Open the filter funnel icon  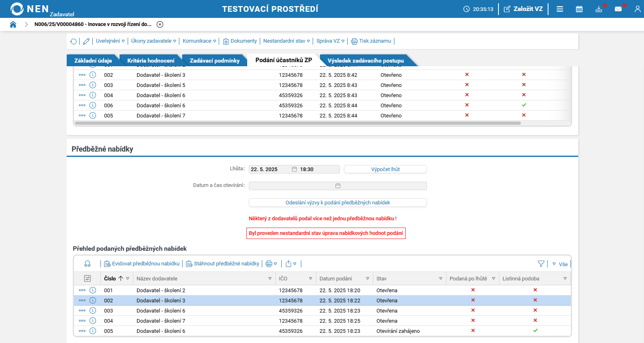point(541,264)
